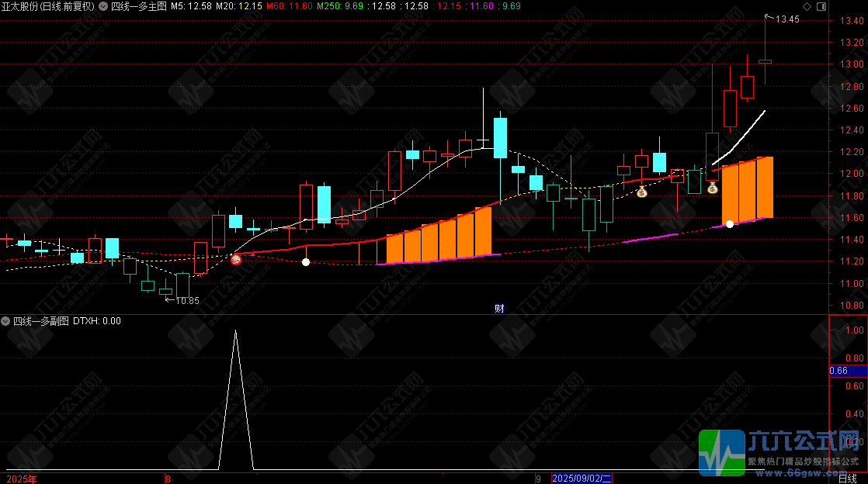
Task: Switch period via 日线 label at bottom
Action: [847, 479]
